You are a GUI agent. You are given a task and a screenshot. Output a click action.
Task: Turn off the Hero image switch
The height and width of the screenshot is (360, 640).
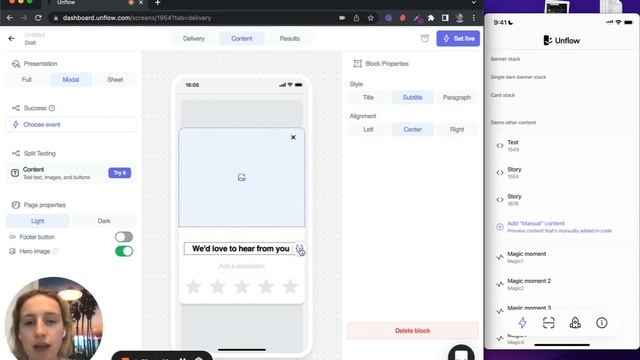124,251
